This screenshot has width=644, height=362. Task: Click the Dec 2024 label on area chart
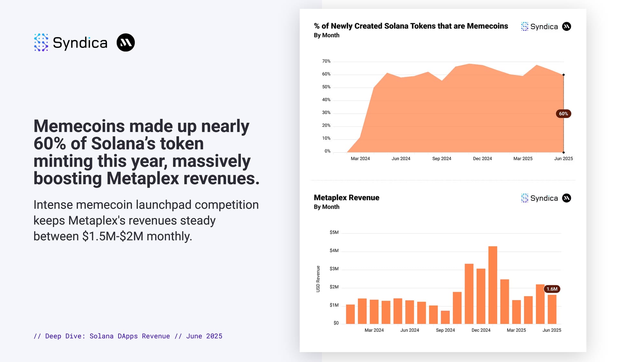point(482,159)
